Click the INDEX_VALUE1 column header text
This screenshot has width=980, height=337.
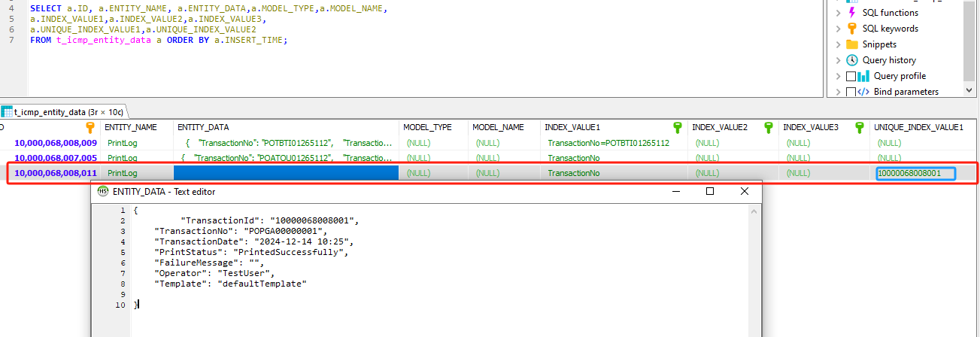(572, 128)
